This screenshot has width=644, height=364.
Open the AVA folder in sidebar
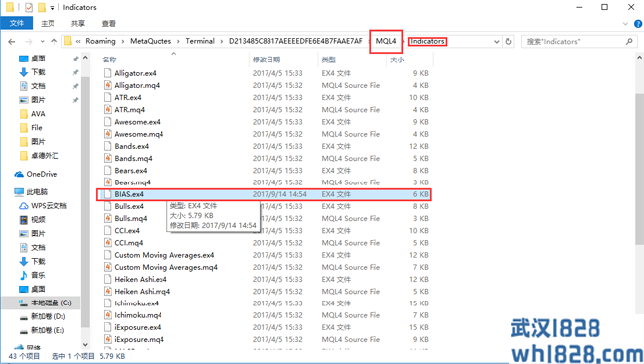38,114
